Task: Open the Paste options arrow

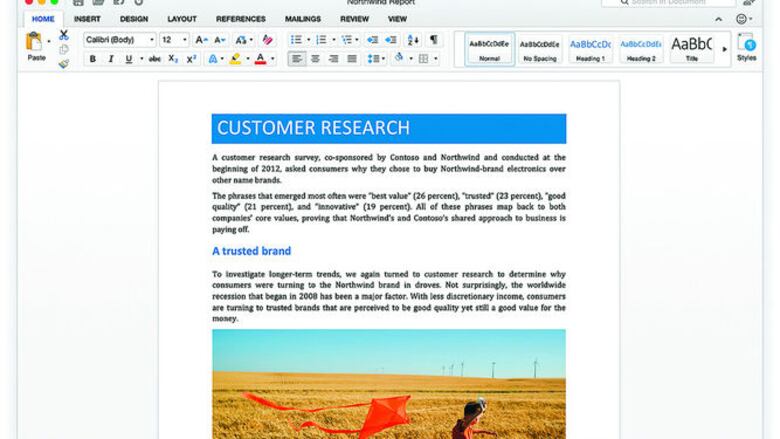Action: 49,41
